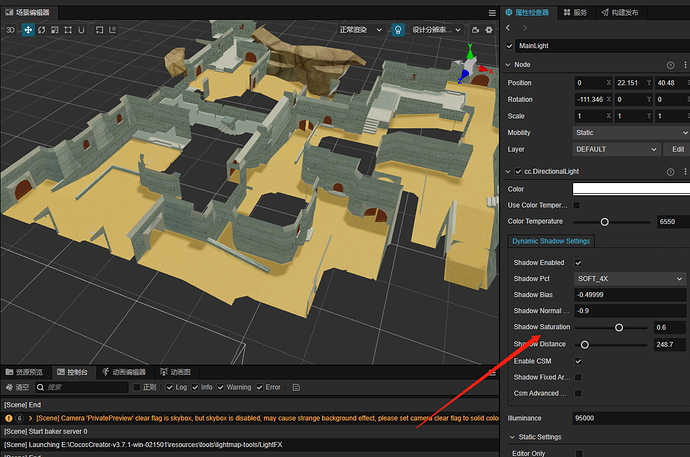This screenshot has height=457, width=690.
Task: Select the rotate gizmo tool
Action: 42,30
